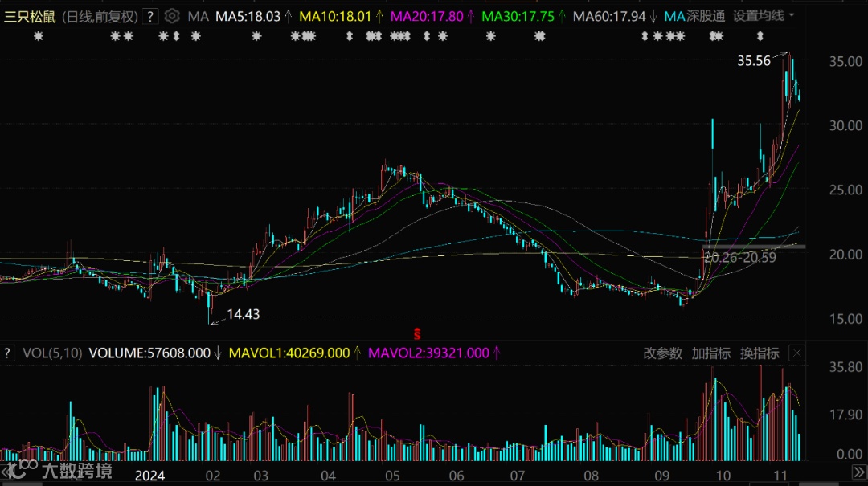Click the 35.00 price axis label

click(845, 61)
